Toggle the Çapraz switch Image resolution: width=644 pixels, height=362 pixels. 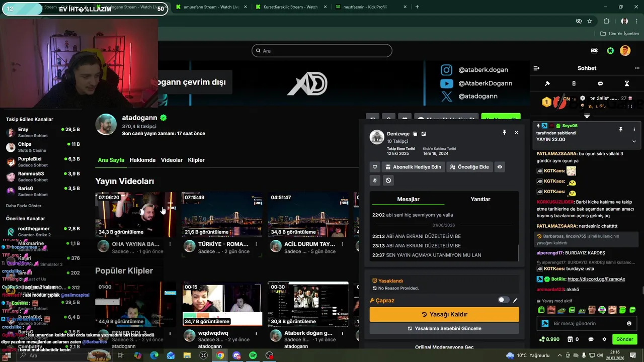click(503, 300)
